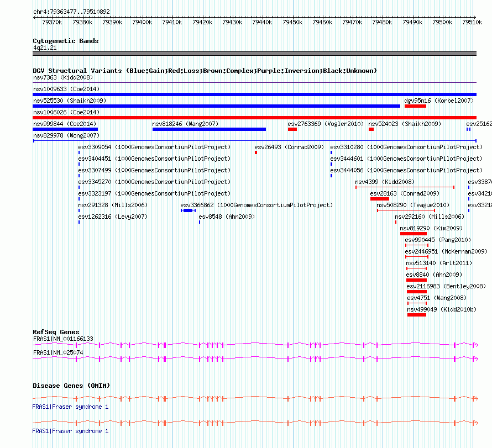Select the esv3310280 variant label
The height and width of the screenshot is (448, 492).
click(x=406, y=147)
